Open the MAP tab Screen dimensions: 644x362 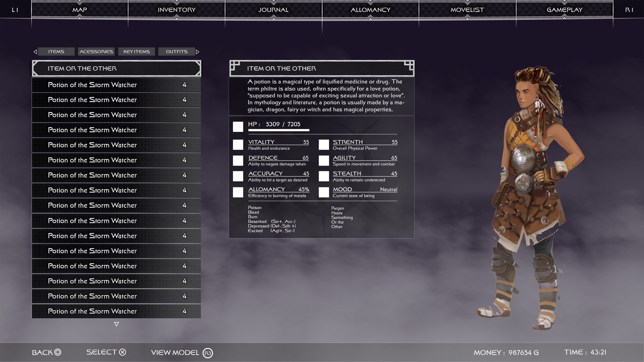[80, 10]
